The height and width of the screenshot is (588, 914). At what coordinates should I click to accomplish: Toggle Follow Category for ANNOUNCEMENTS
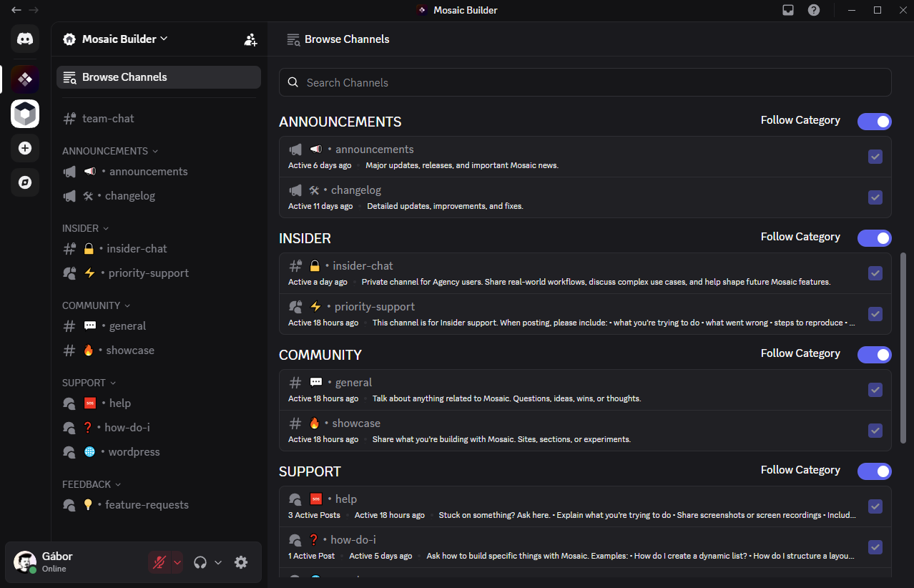pos(874,122)
